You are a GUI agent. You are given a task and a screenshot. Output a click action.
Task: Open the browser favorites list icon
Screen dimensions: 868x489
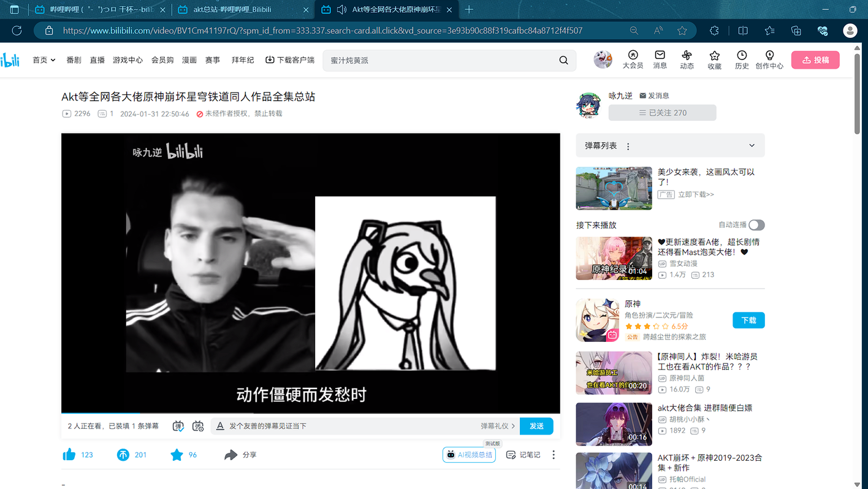(770, 31)
